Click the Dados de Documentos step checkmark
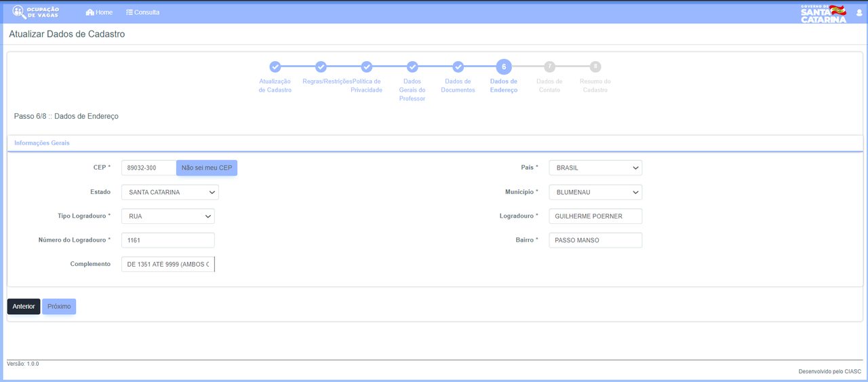Image resolution: width=868 pixels, height=382 pixels. click(x=458, y=66)
